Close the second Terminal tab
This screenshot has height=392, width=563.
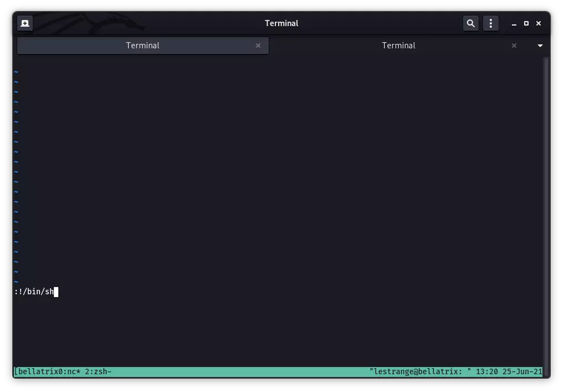pos(514,46)
